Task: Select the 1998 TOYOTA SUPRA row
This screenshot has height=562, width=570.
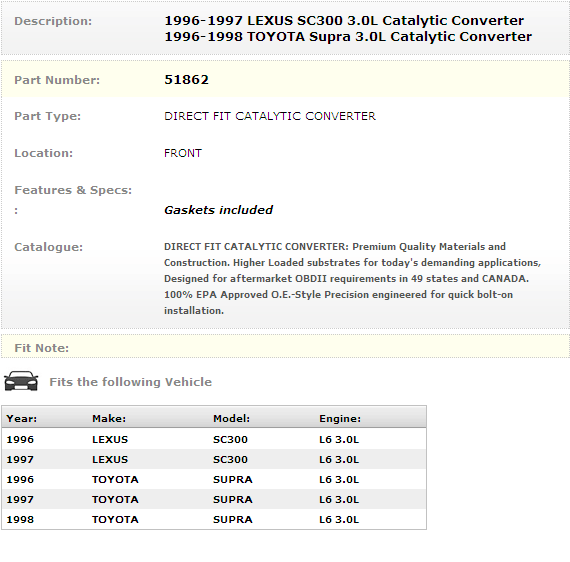Action: tap(214, 519)
